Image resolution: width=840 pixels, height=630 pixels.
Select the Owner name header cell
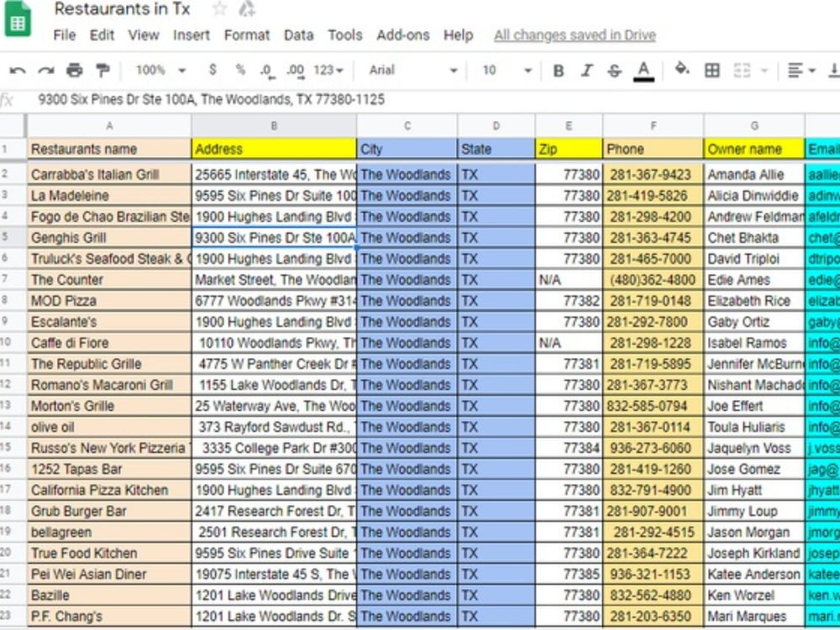coord(754,149)
